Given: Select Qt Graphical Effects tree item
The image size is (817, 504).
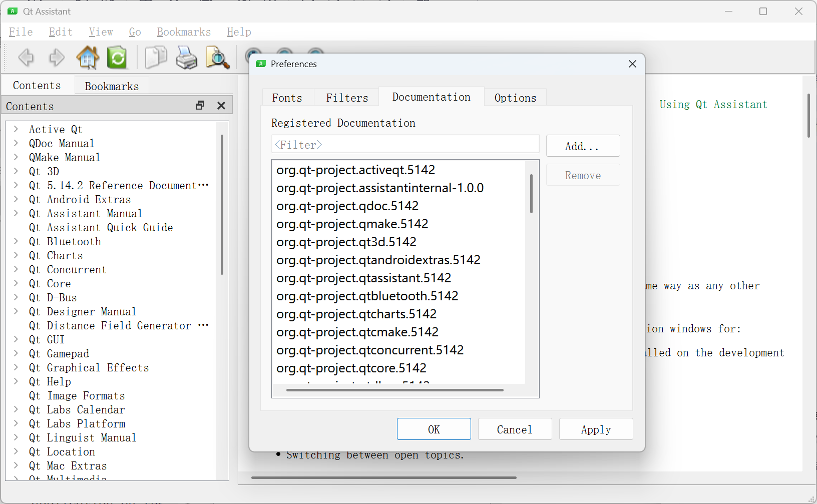Looking at the screenshot, I should coord(89,367).
